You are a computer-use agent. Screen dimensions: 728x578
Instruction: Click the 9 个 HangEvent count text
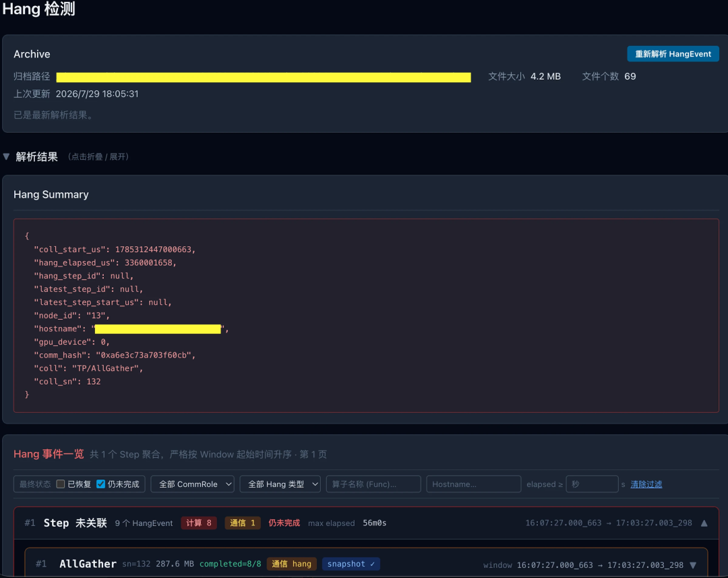pyautogui.click(x=144, y=523)
